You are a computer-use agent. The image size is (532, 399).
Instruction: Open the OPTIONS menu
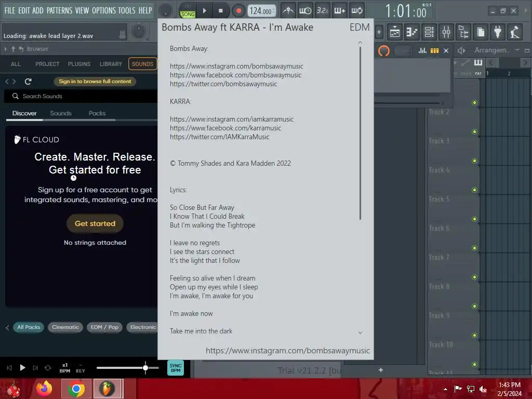[x=104, y=10]
